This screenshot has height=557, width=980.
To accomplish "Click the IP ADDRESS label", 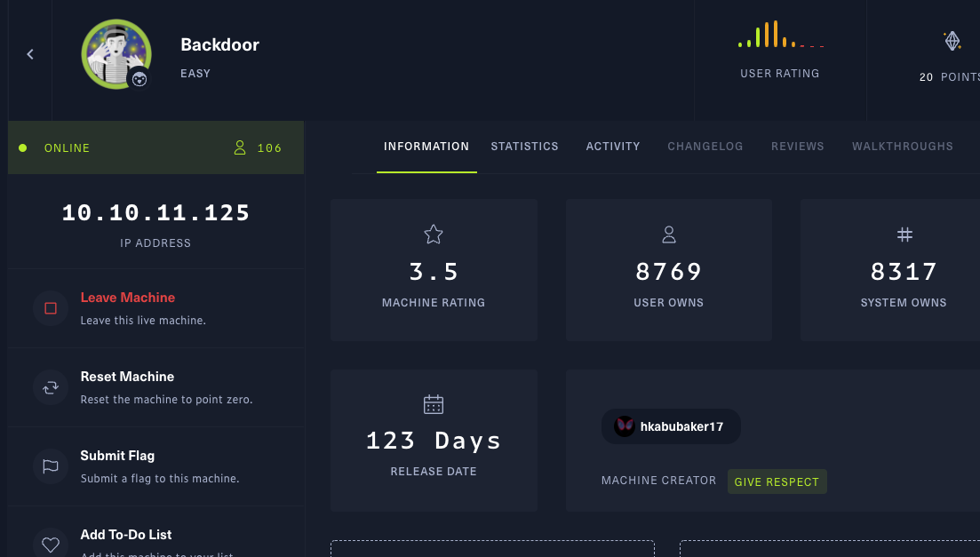I will (x=155, y=243).
